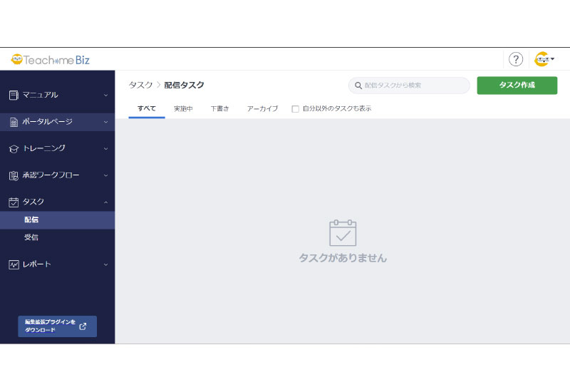Switch to the アーカイブ tab

click(262, 108)
